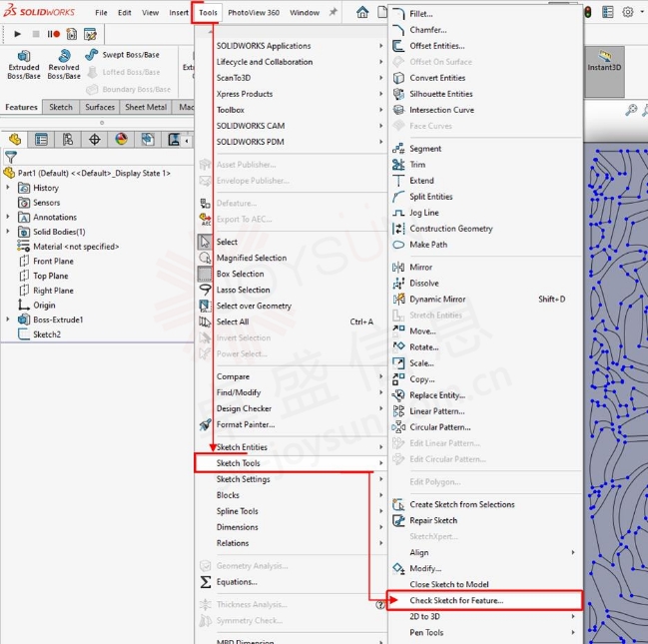Click the Equations sigma icon
Viewport: 648px width, 644px height.
(x=206, y=582)
